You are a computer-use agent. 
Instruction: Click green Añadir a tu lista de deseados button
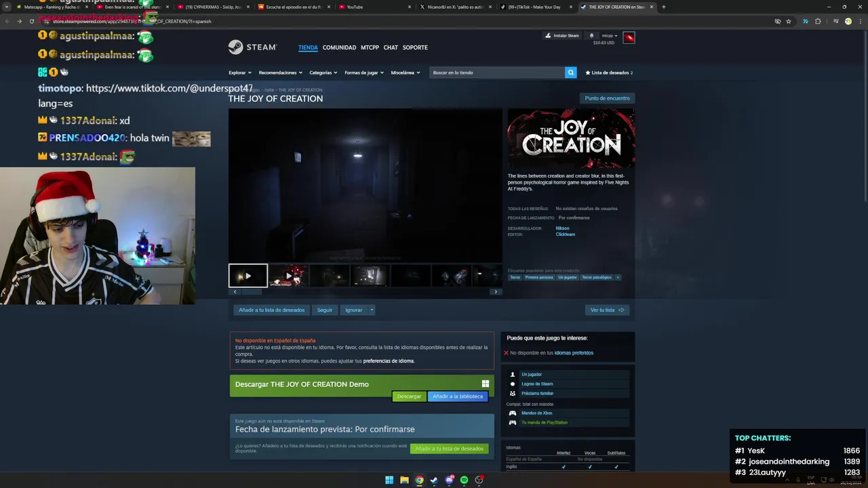(x=449, y=449)
